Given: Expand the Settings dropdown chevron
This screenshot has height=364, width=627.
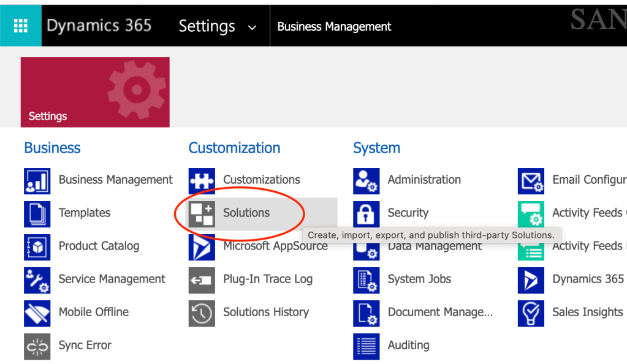Looking at the screenshot, I should tap(251, 27).
